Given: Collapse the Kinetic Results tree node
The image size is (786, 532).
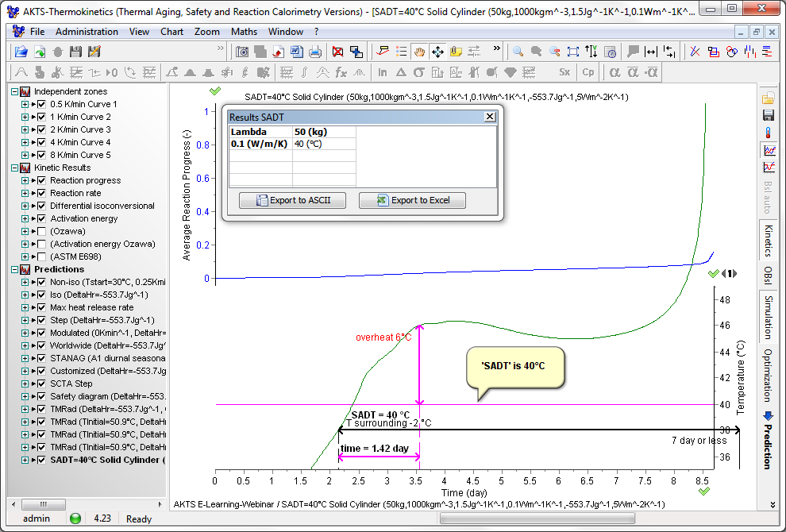Looking at the screenshot, I should 14,168.
